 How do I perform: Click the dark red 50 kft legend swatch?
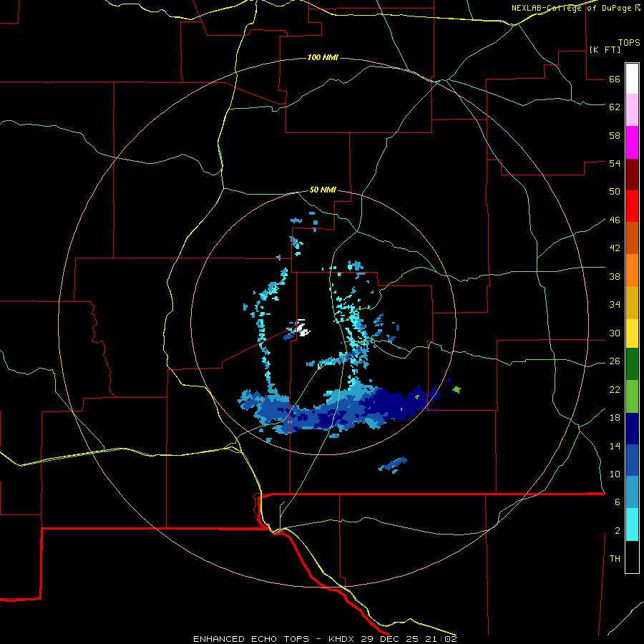tap(632, 174)
